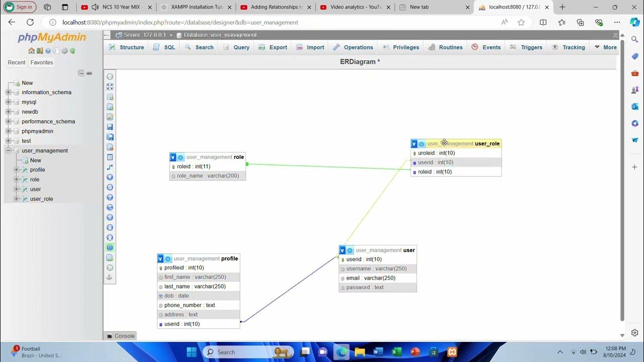Click the New page designer icon
Screen dimensions: 644x362
click(x=110, y=107)
